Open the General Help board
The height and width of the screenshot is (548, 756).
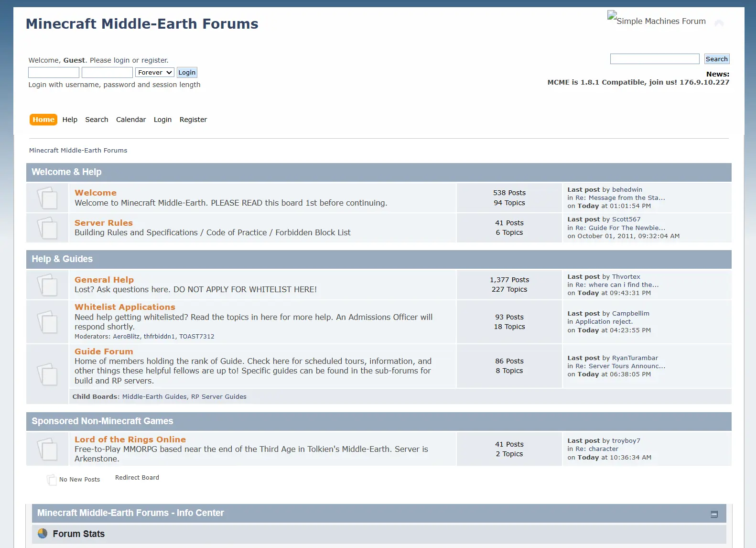click(x=104, y=280)
